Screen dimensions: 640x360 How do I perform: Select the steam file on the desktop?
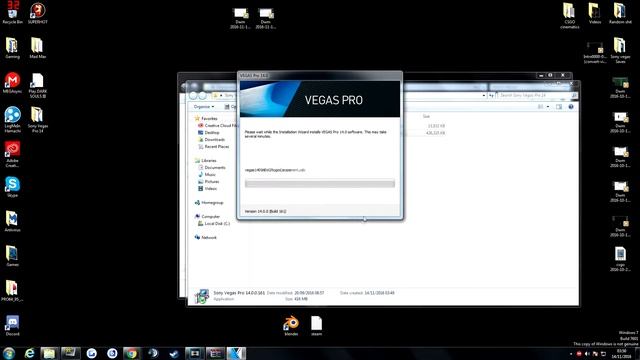[316, 326]
